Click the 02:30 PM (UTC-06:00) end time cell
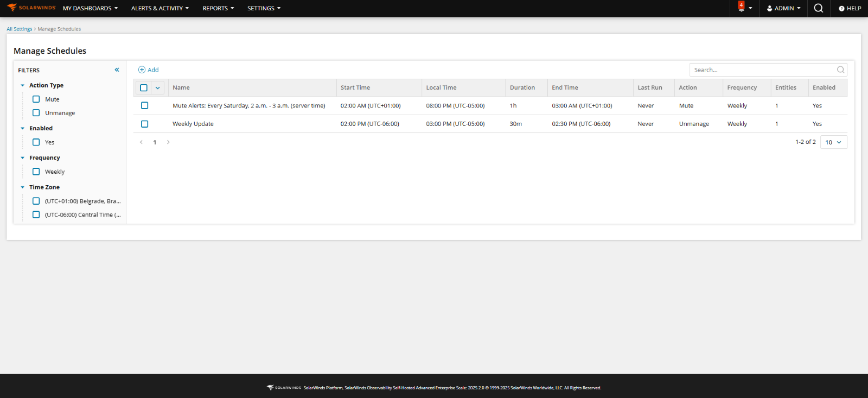 [x=581, y=124]
